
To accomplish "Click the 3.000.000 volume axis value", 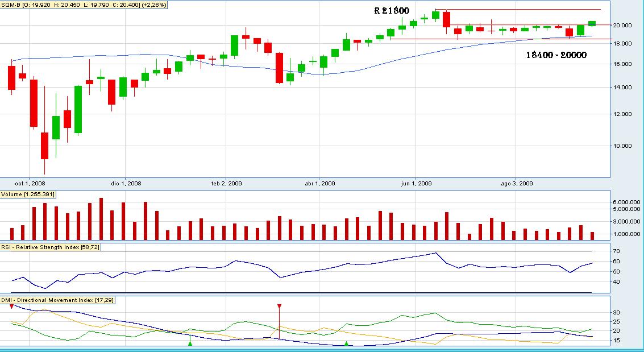I will pos(626,222).
